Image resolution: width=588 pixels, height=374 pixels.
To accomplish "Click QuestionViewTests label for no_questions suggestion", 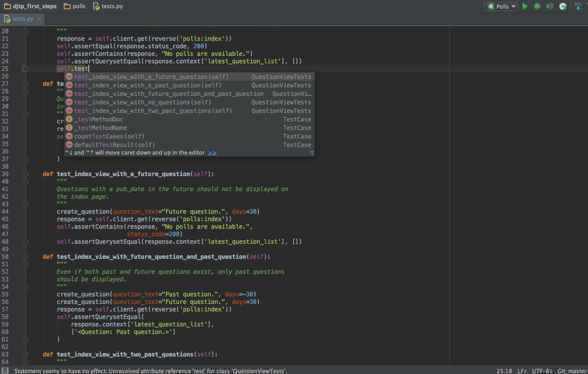I will 281,102.
